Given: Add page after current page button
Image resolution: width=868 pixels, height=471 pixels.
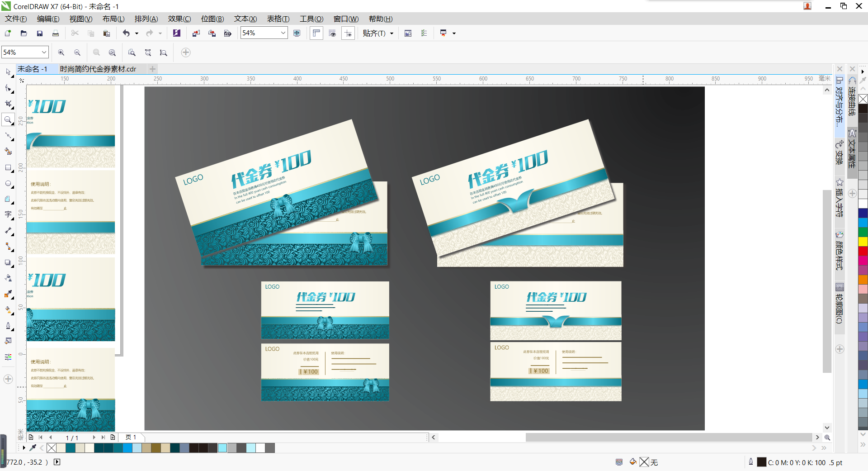Looking at the screenshot, I should [x=113, y=437].
